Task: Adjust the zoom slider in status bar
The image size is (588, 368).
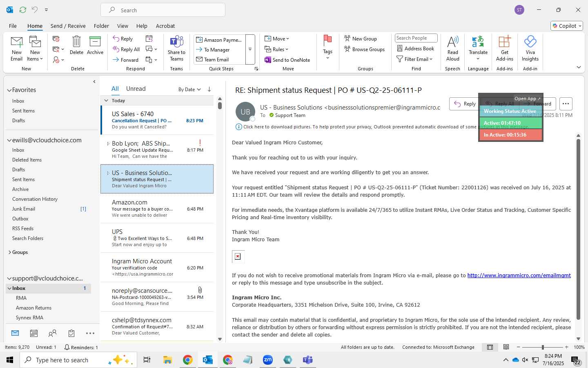Action: [543, 347]
